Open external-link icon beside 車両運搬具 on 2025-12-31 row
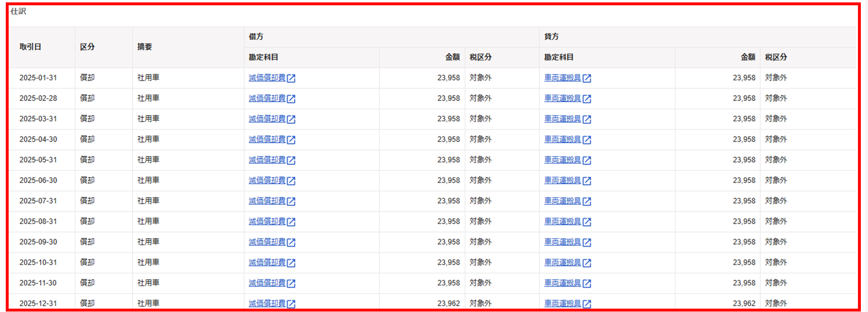The width and height of the screenshot is (868, 312). click(x=587, y=304)
